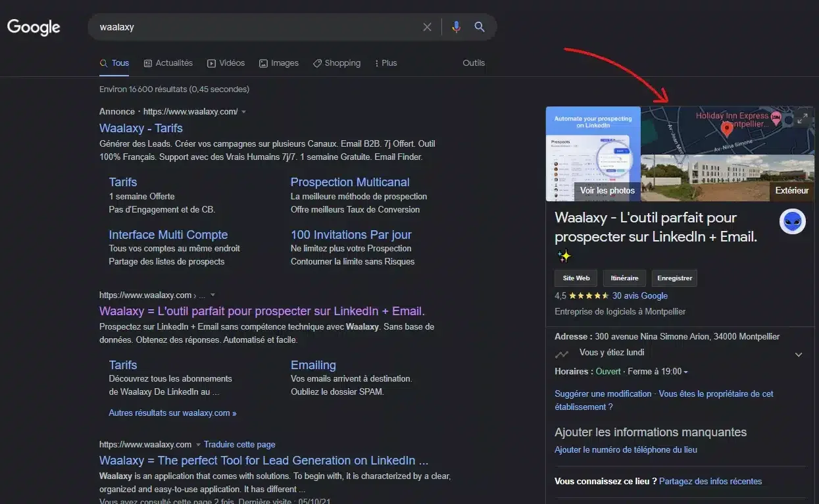Screen dimensions: 819x504
Task: Click Suggérer une modification link
Action: pyautogui.click(x=603, y=394)
